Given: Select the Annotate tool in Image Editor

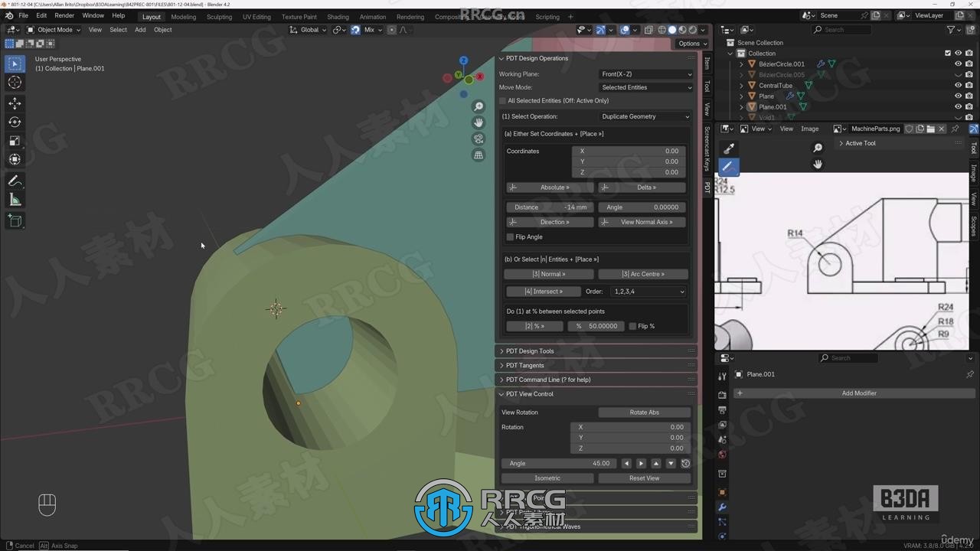Looking at the screenshot, I should [x=728, y=166].
